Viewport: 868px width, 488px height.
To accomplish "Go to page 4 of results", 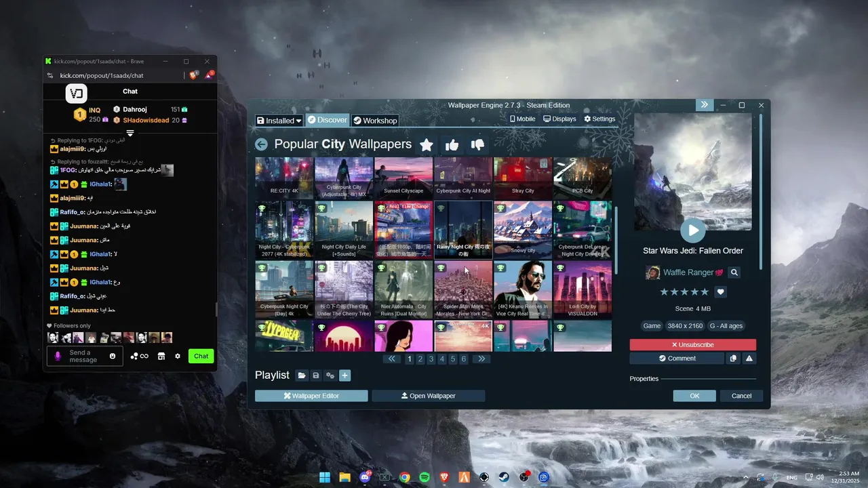I will click(442, 359).
